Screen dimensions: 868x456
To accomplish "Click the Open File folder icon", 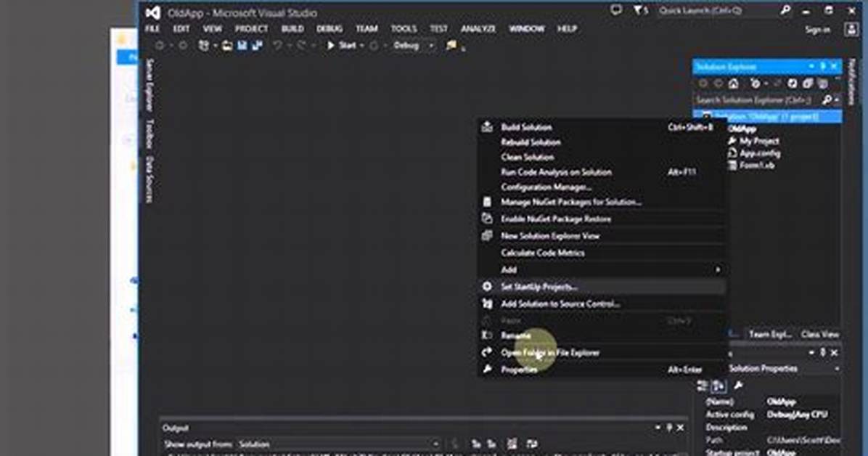I will [x=227, y=46].
